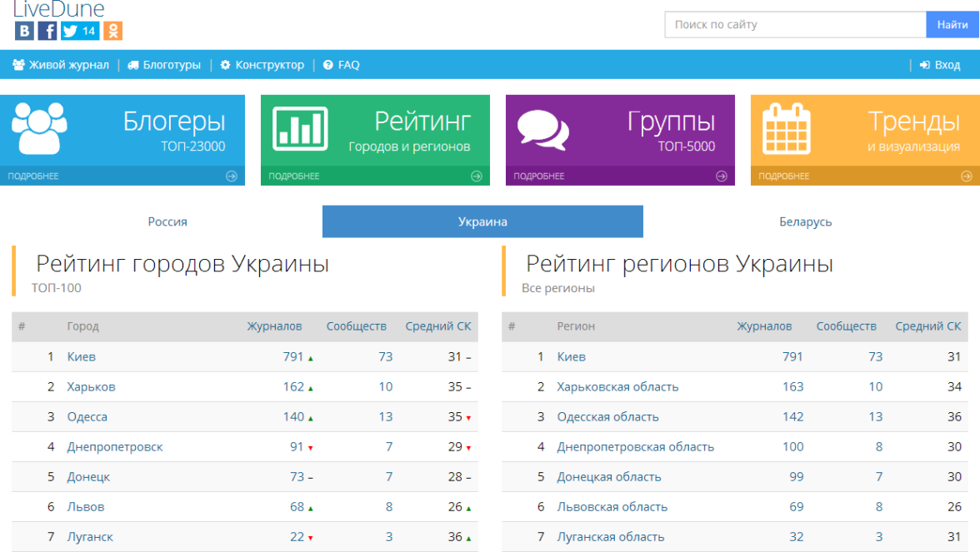Open the Конструктор menu item

[262, 65]
